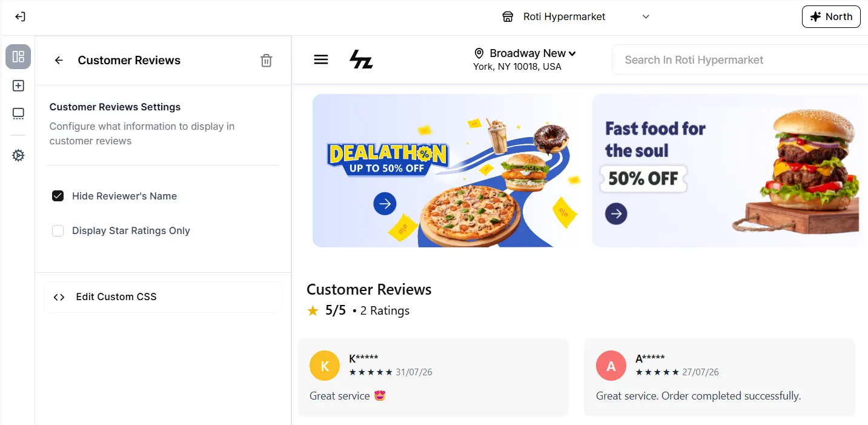868x425 pixels.
Task: Click the arrow on Fast food banner
Action: click(616, 213)
